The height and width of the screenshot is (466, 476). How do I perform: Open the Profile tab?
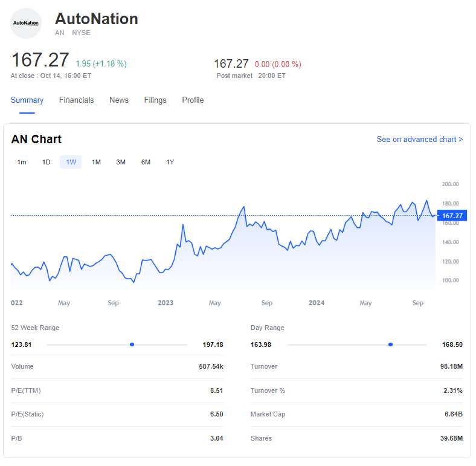pyautogui.click(x=193, y=100)
